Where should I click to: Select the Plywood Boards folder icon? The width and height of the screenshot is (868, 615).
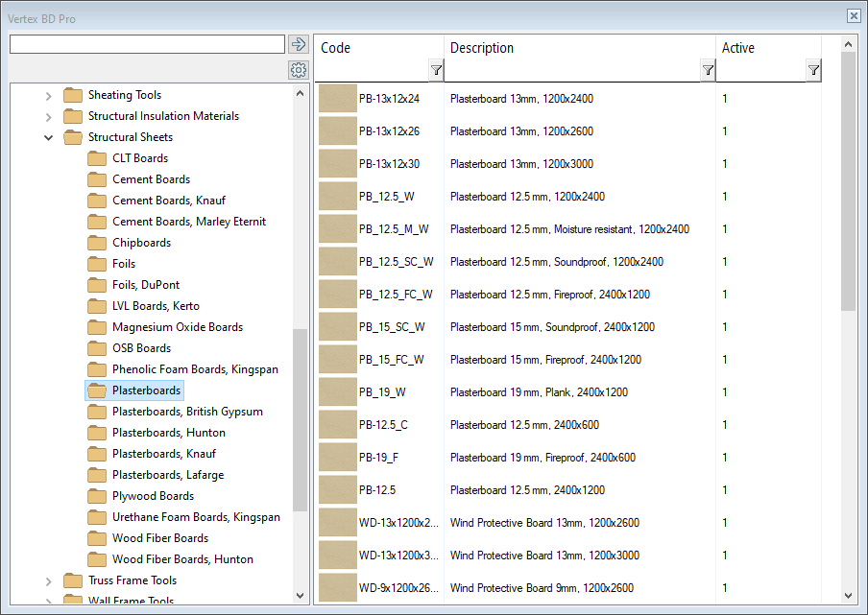(97, 496)
